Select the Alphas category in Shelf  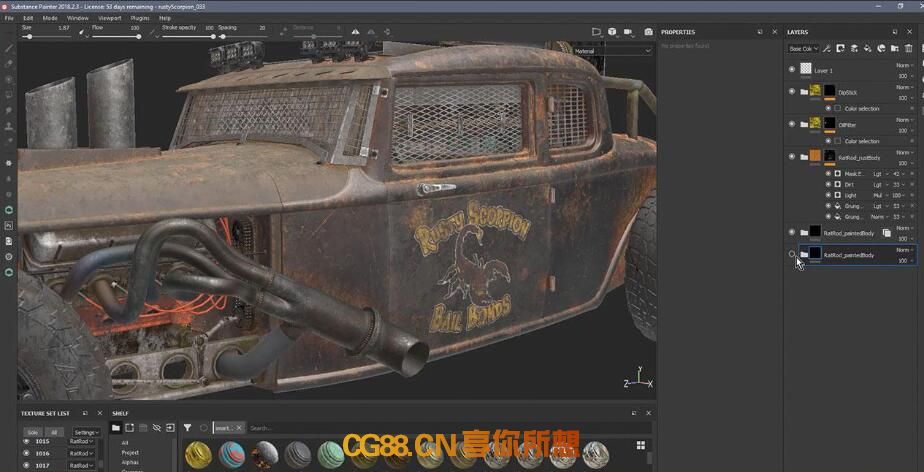pyautogui.click(x=130, y=463)
